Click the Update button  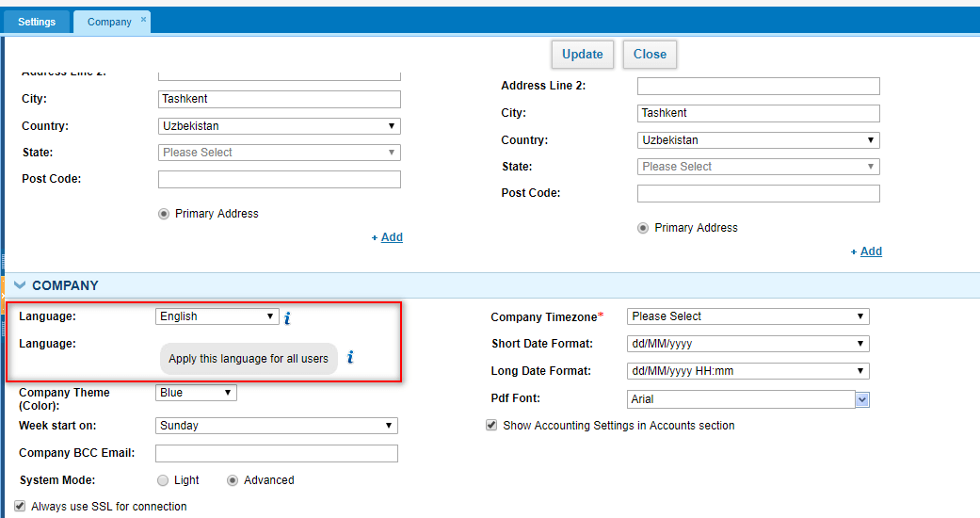583,55
